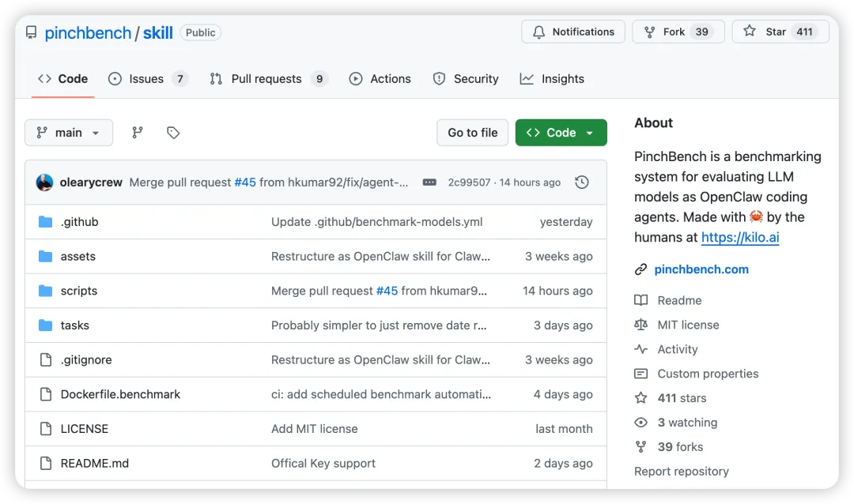Viewport: 854px width, 504px height.
Task: Toggle Notifications bell button
Action: 573,32
